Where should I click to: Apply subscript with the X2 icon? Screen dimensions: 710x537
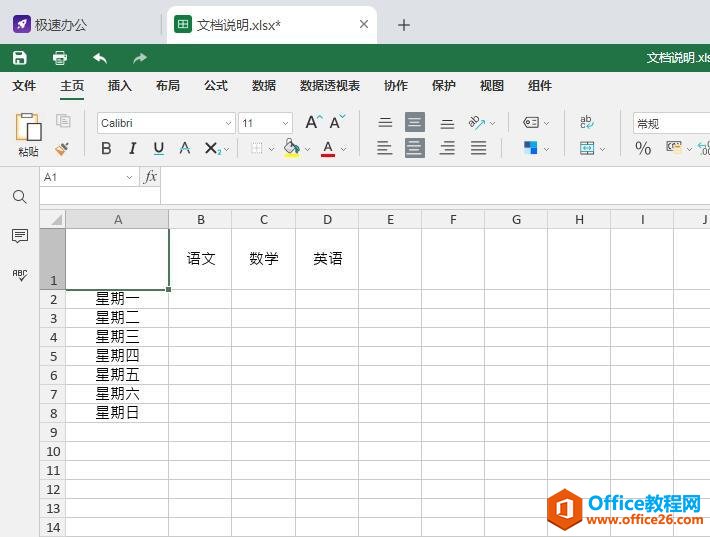coord(212,149)
